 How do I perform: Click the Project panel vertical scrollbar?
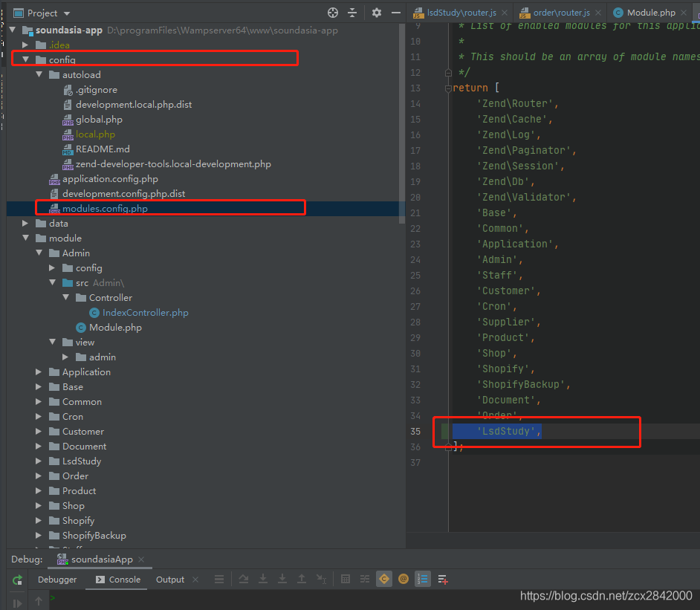click(x=402, y=123)
